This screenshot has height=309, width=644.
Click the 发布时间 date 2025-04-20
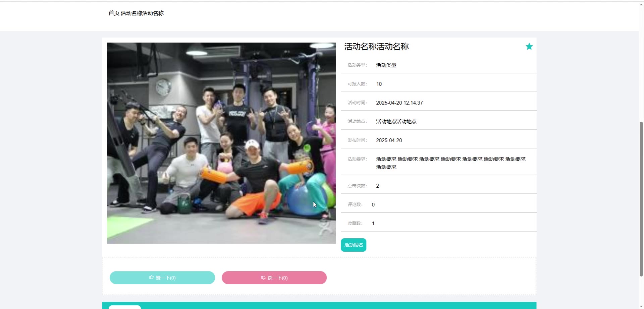(389, 140)
